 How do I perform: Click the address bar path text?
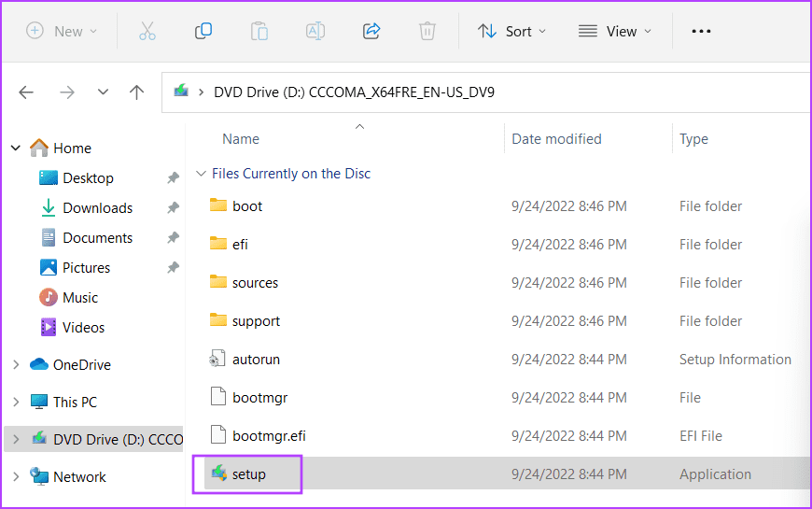click(x=355, y=92)
